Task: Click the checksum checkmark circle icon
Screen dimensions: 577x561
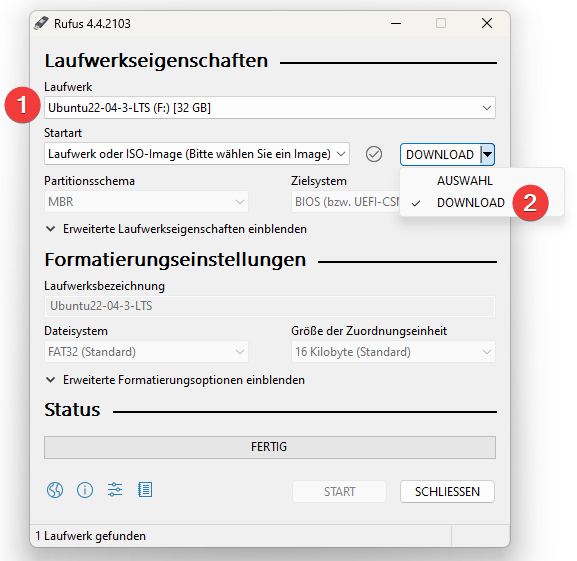Action: click(x=374, y=154)
